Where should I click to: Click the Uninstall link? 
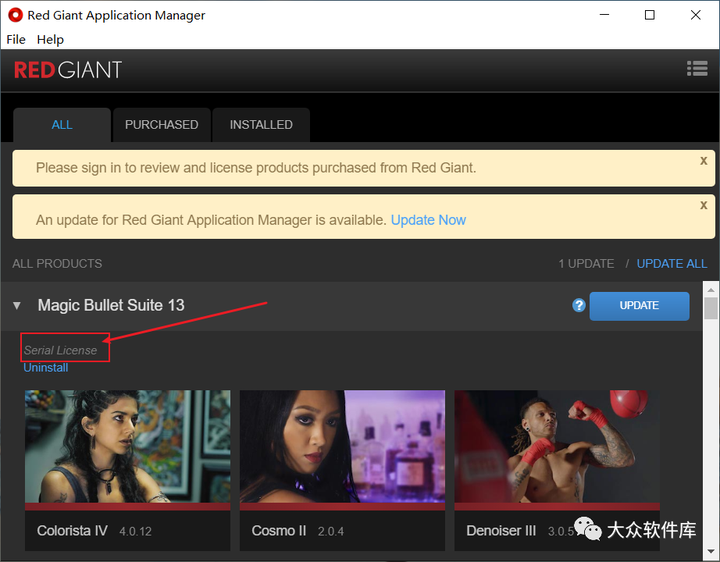[45, 367]
